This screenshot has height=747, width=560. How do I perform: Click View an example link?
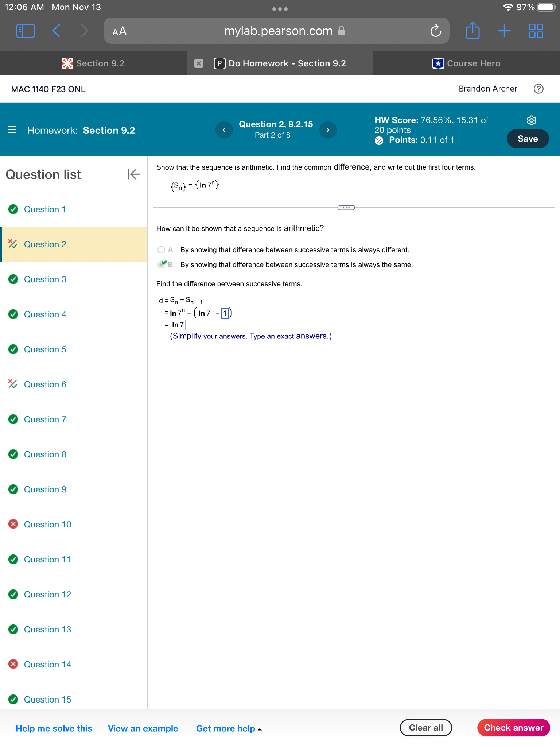143,728
